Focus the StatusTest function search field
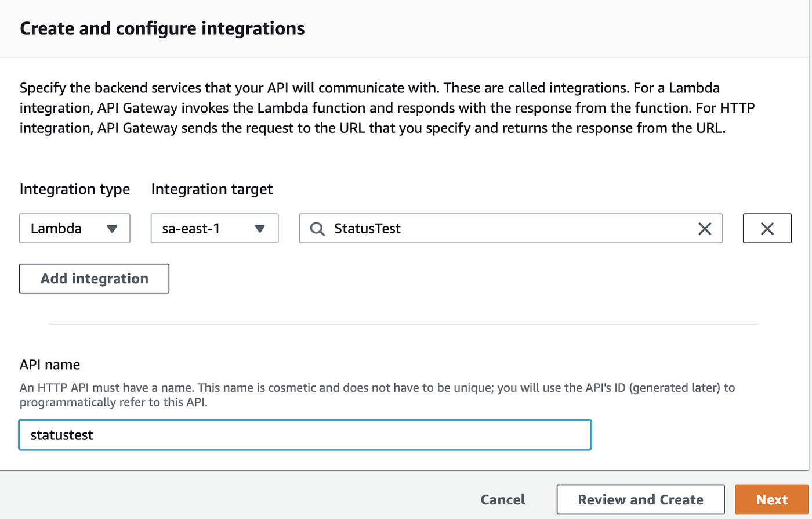This screenshot has width=812, height=519. (x=510, y=228)
